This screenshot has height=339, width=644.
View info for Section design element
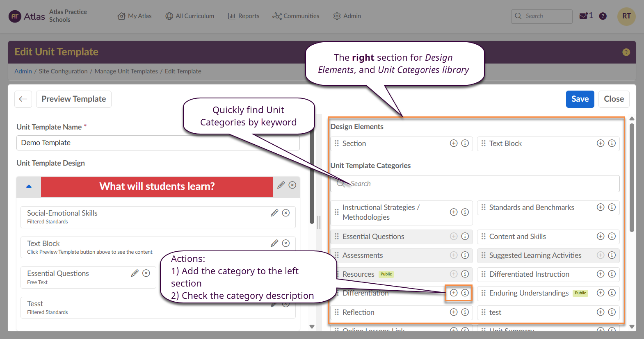pyautogui.click(x=465, y=143)
